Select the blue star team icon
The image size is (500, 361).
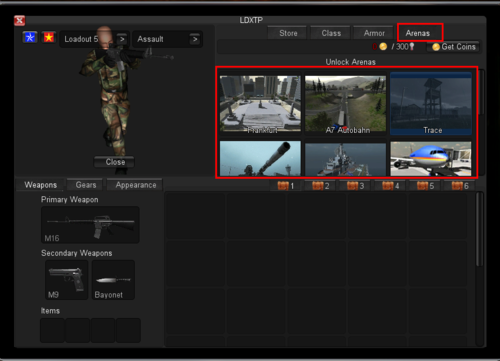pyautogui.click(x=30, y=37)
